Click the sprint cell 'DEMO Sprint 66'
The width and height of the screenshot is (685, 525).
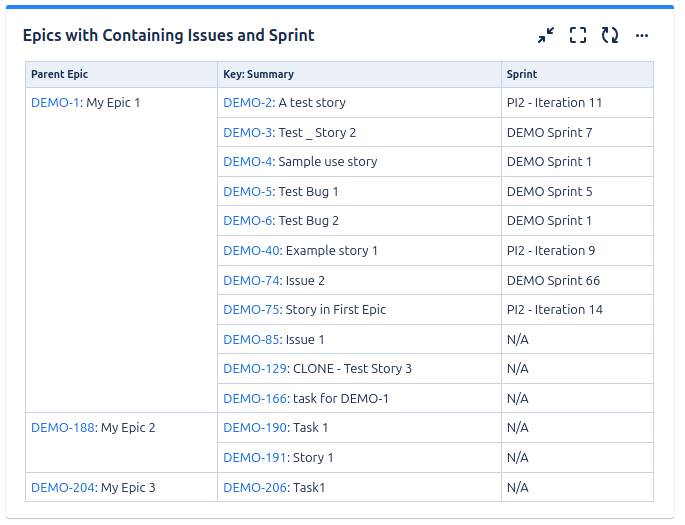[x=577, y=280]
